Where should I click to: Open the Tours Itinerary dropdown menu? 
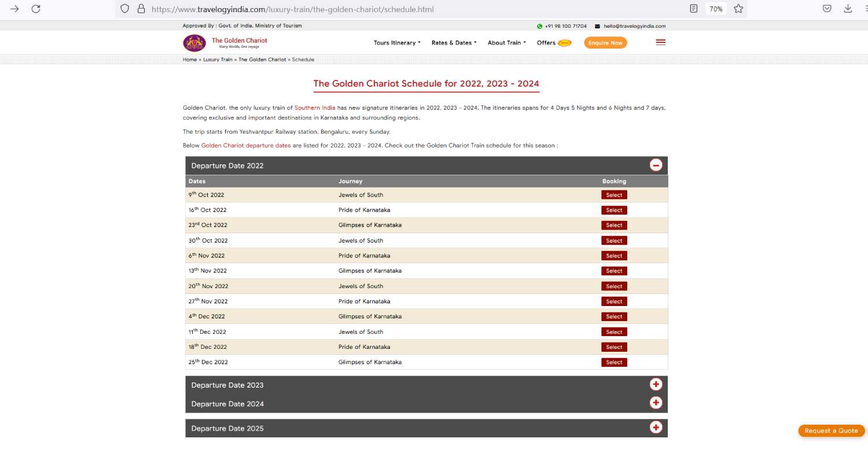(x=396, y=43)
